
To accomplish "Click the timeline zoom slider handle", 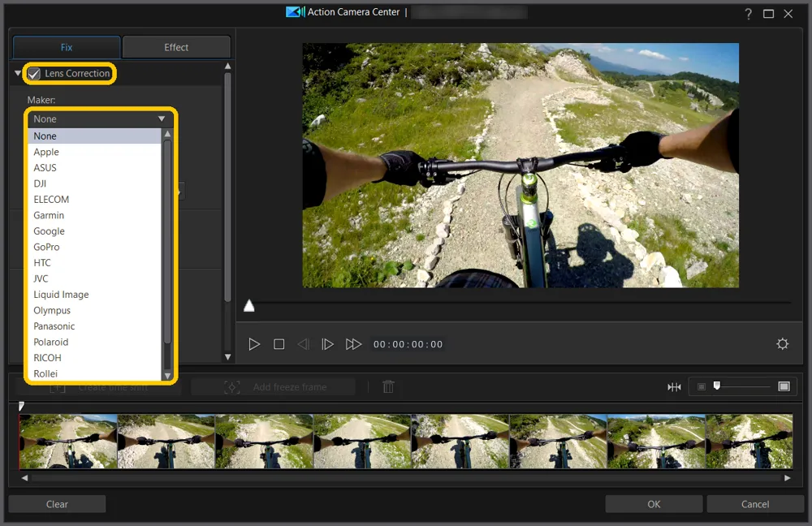I will 717,386.
